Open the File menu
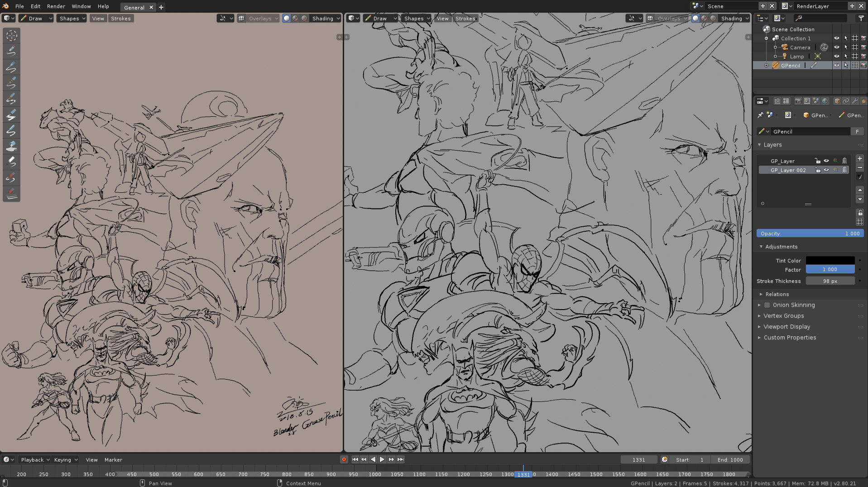 point(19,6)
